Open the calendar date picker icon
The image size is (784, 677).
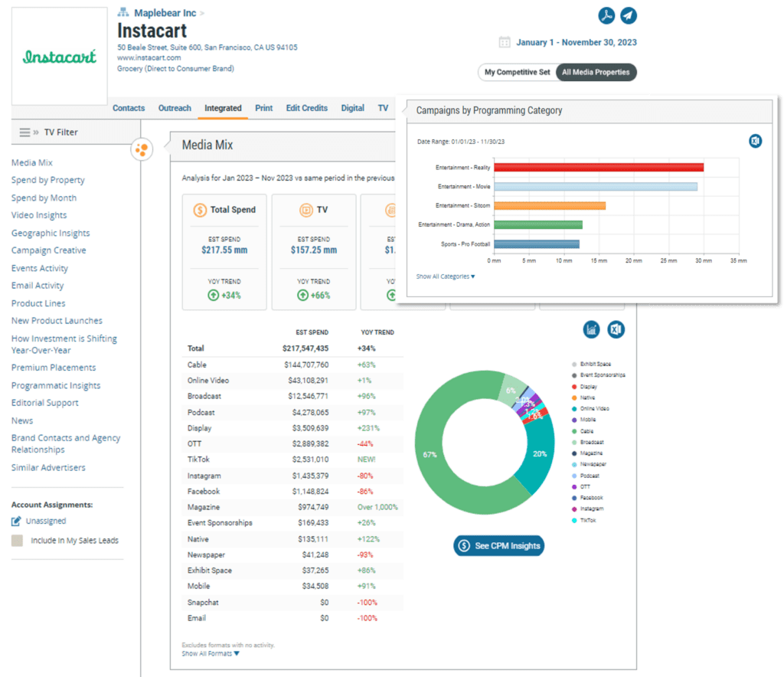tap(505, 42)
